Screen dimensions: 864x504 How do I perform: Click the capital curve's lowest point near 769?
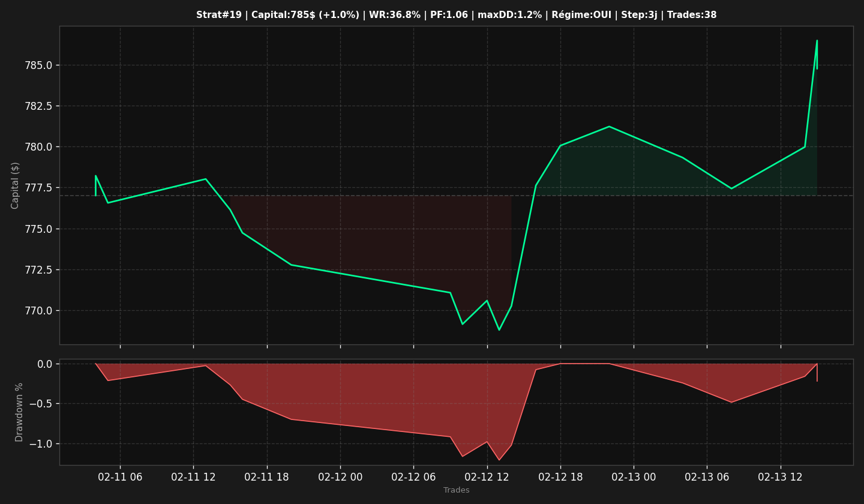click(499, 329)
